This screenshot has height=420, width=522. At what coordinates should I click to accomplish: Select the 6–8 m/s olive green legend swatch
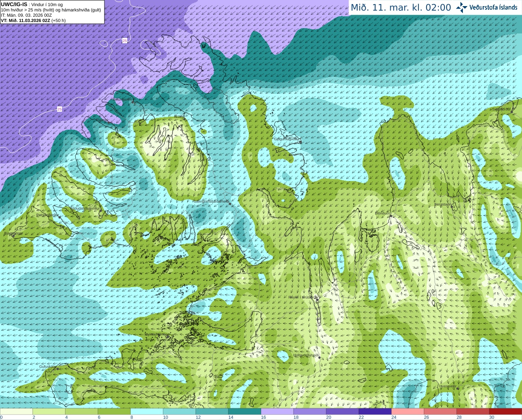(x=114, y=411)
